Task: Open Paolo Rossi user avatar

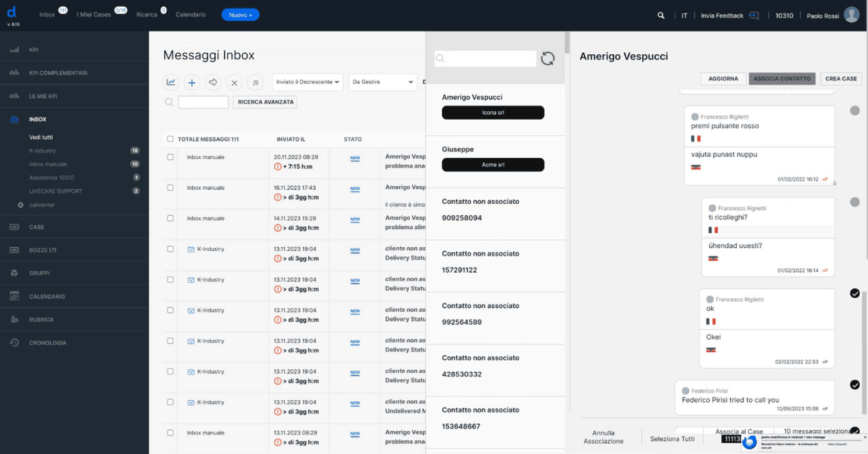Action: click(x=851, y=14)
